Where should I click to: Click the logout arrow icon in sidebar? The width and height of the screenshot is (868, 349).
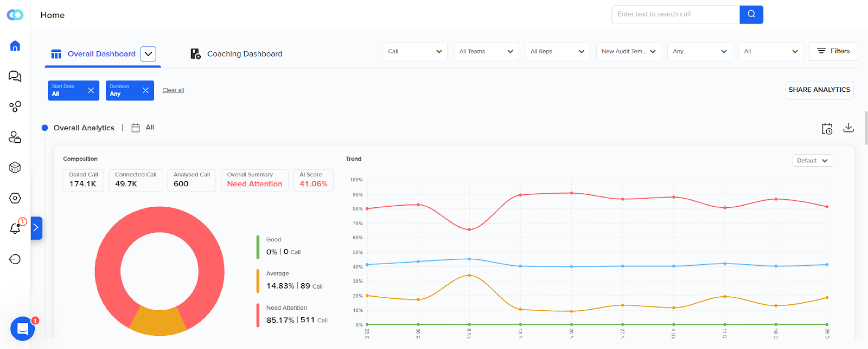[x=15, y=259]
